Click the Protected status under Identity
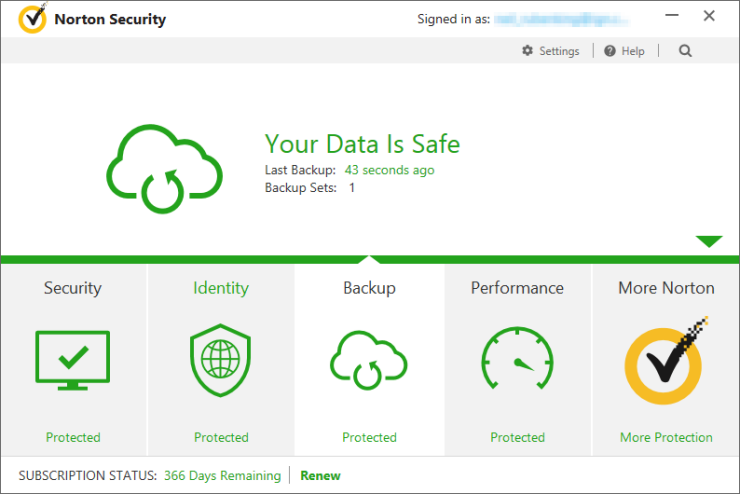The width and height of the screenshot is (740, 494). (221, 437)
